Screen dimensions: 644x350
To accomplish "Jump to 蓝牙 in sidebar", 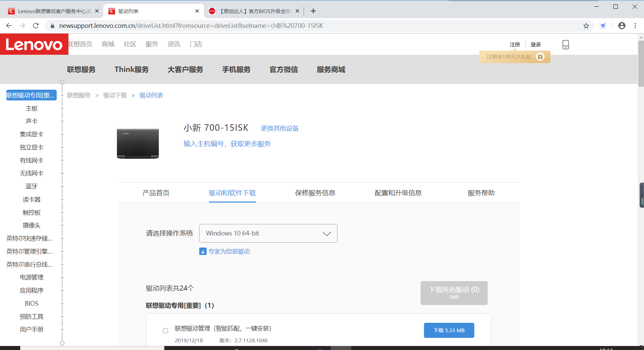I will pos(32,186).
